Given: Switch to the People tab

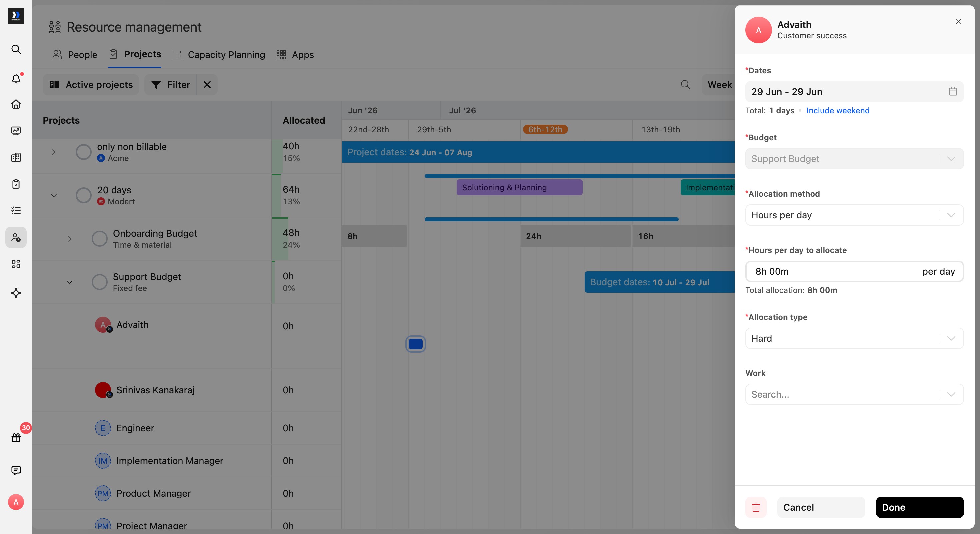Looking at the screenshot, I should [x=75, y=55].
